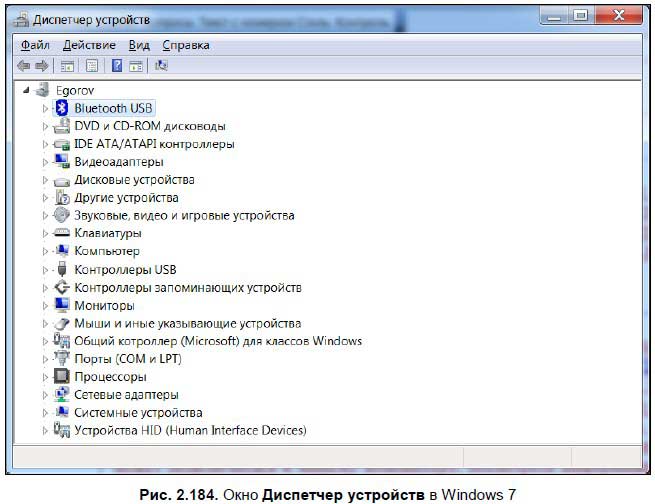Screen dimensions: 655x504
Task: Select the Дисковые устройства tree item
Action: pos(134,180)
